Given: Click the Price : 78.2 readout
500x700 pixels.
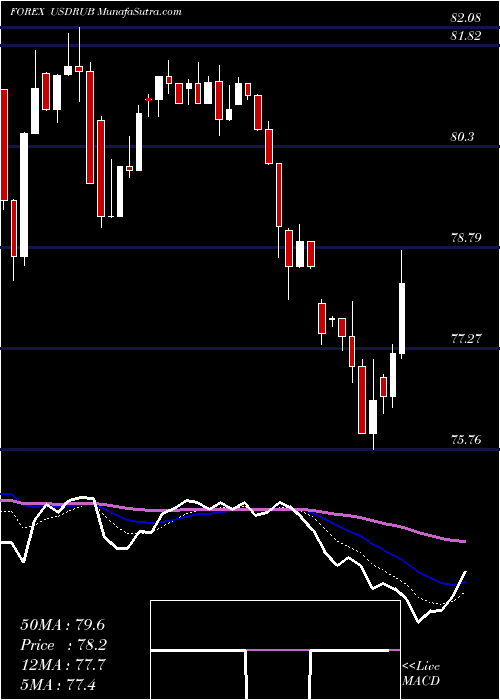Looking at the screenshot, I should tap(63, 645).
